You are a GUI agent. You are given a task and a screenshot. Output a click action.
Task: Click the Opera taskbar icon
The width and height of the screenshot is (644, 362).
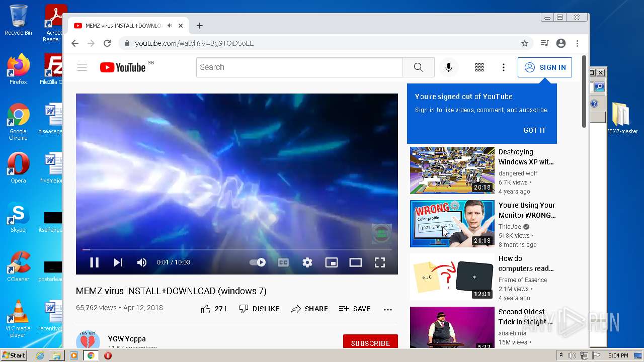(x=108, y=355)
